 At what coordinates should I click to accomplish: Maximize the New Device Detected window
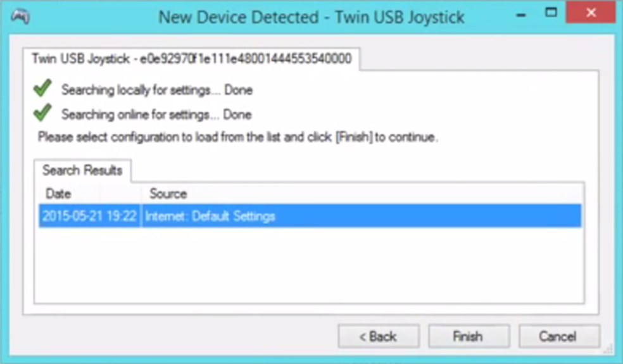point(551,12)
